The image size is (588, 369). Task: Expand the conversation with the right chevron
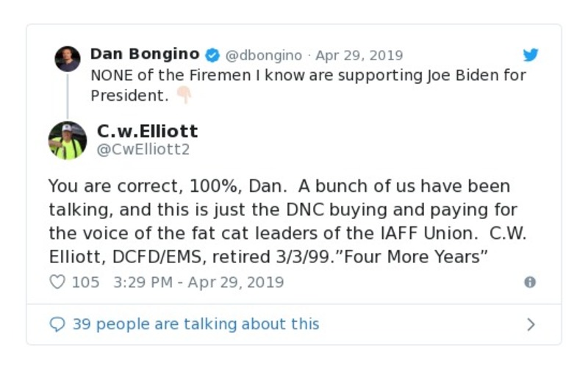pyautogui.click(x=531, y=324)
